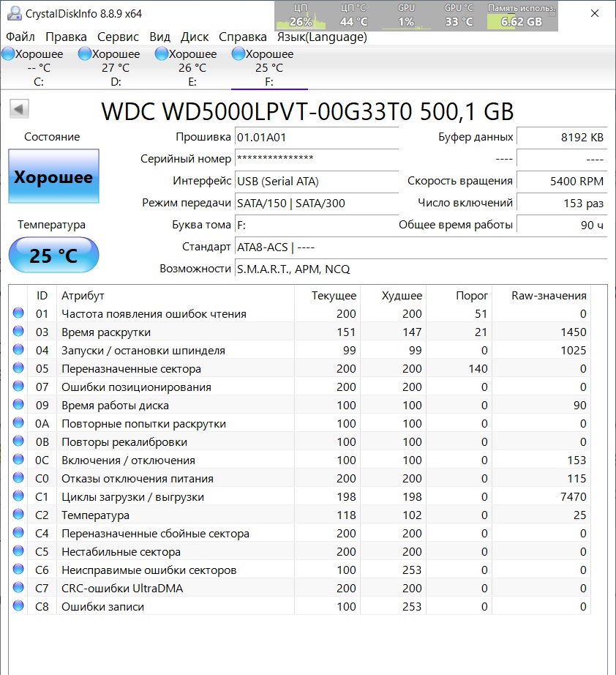Go to previous disk with back arrow
This screenshot has height=675, width=616.
(x=19, y=109)
